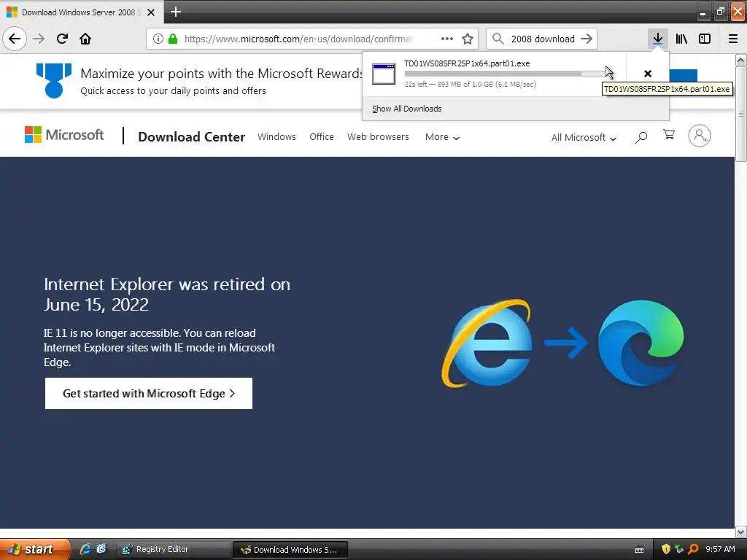The image size is (747, 560).
Task: Click the download progress bar
Action: pyautogui.click(x=506, y=74)
